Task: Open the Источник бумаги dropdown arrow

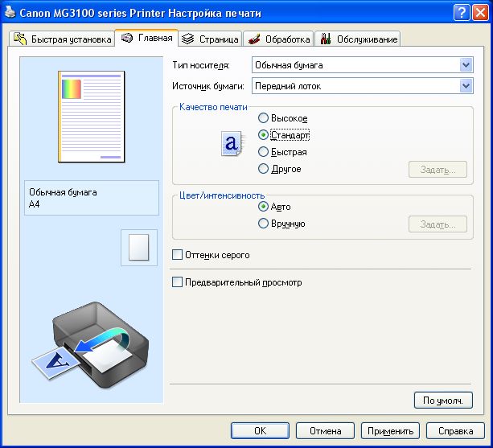Action: coord(466,86)
